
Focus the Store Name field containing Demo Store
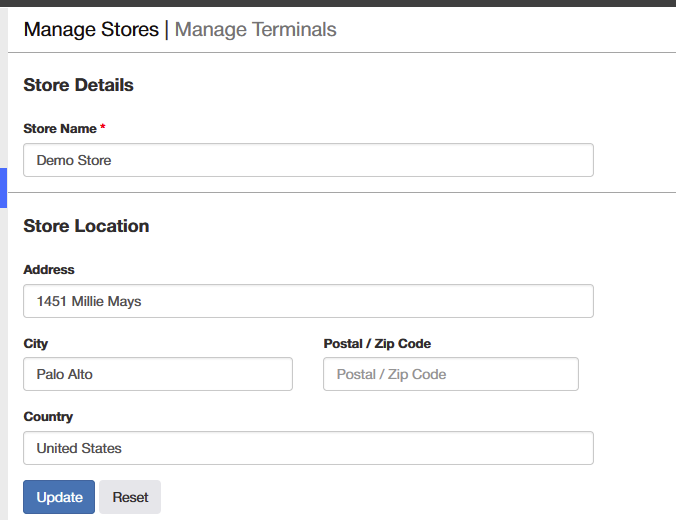[x=308, y=160]
